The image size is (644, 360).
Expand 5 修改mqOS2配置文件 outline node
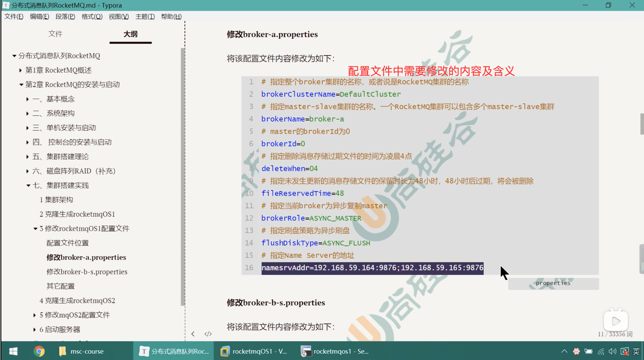[35, 315]
